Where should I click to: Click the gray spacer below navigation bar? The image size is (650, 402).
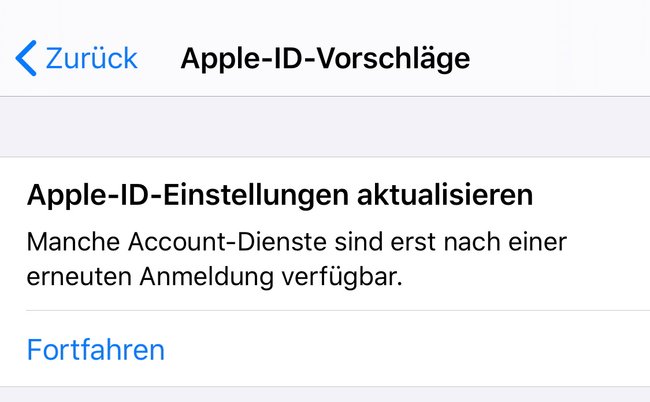click(325, 127)
